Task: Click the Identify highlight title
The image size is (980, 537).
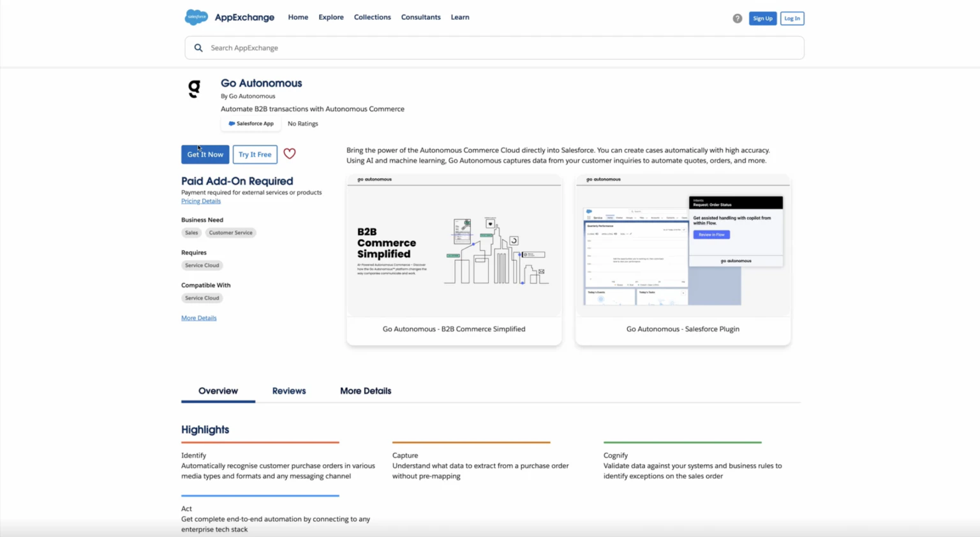Action: [x=193, y=455]
